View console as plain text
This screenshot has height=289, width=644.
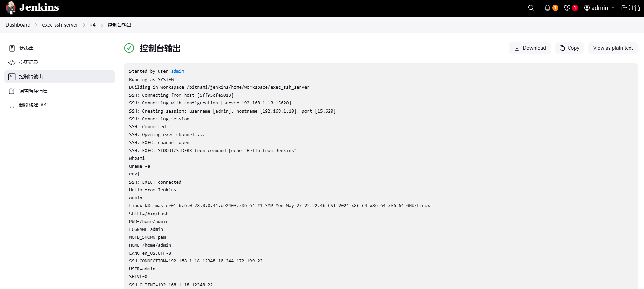coord(613,48)
